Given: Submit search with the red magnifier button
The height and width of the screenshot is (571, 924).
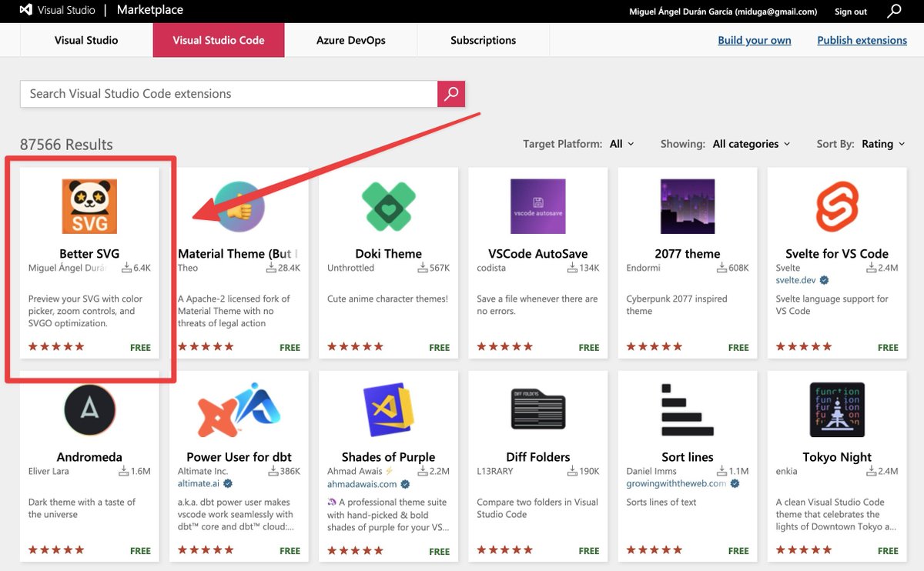Looking at the screenshot, I should click(451, 94).
